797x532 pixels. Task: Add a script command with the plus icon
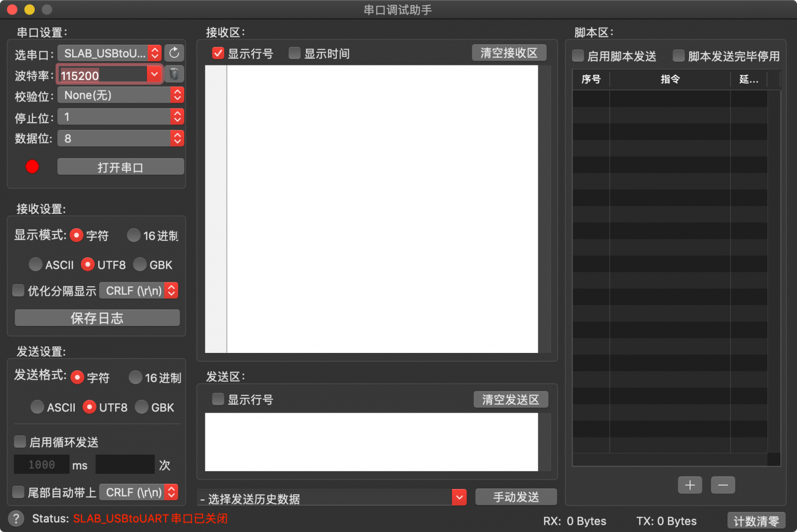(x=690, y=485)
